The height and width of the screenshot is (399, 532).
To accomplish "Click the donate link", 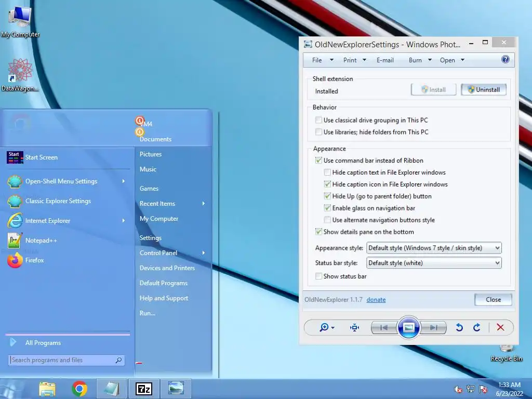I will click(376, 300).
